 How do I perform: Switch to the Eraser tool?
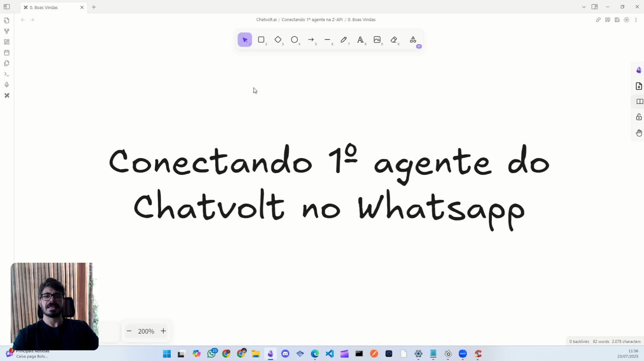click(x=393, y=39)
